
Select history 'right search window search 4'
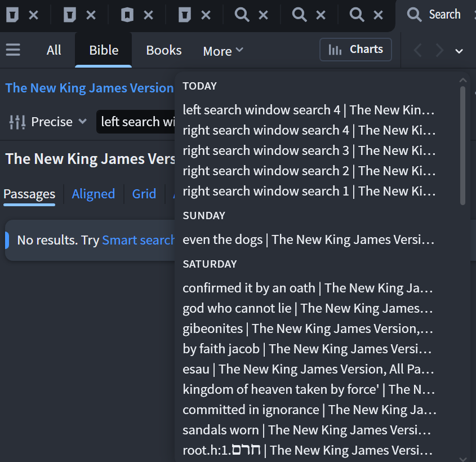pyautogui.click(x=309, y=130)
